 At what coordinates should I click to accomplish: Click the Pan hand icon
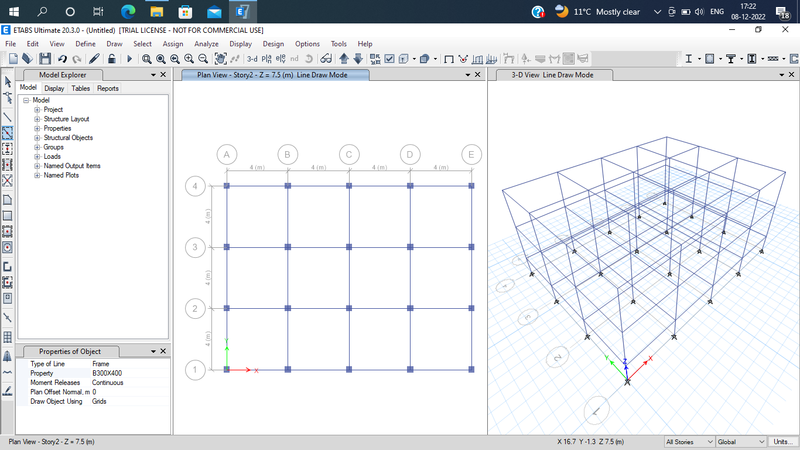tap(220, 59)
